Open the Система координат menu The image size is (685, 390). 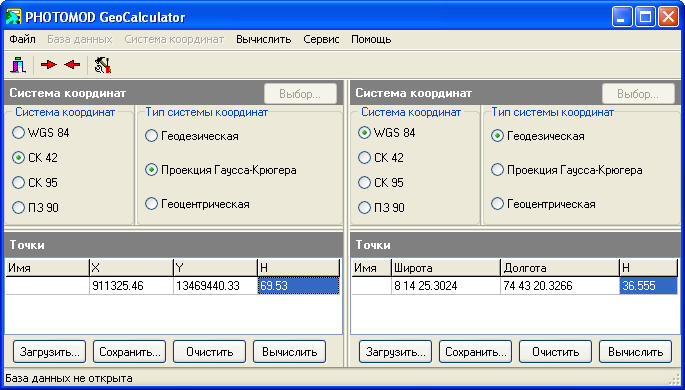[174, 39]
